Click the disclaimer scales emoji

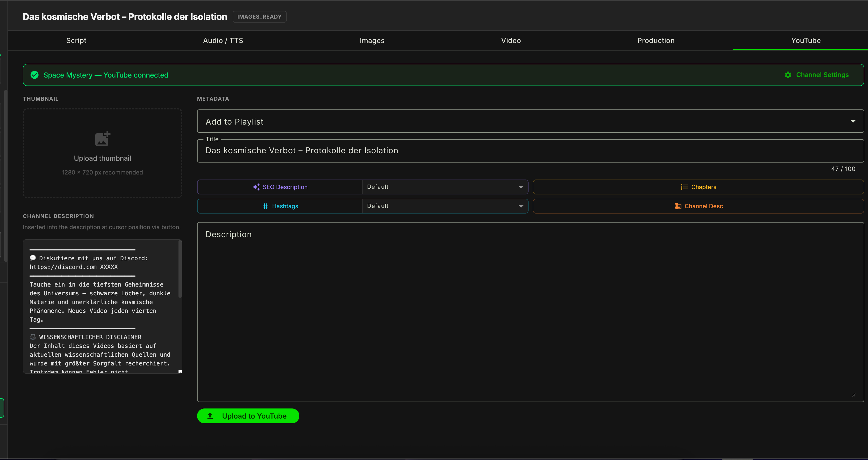click(x=33, y=337)
